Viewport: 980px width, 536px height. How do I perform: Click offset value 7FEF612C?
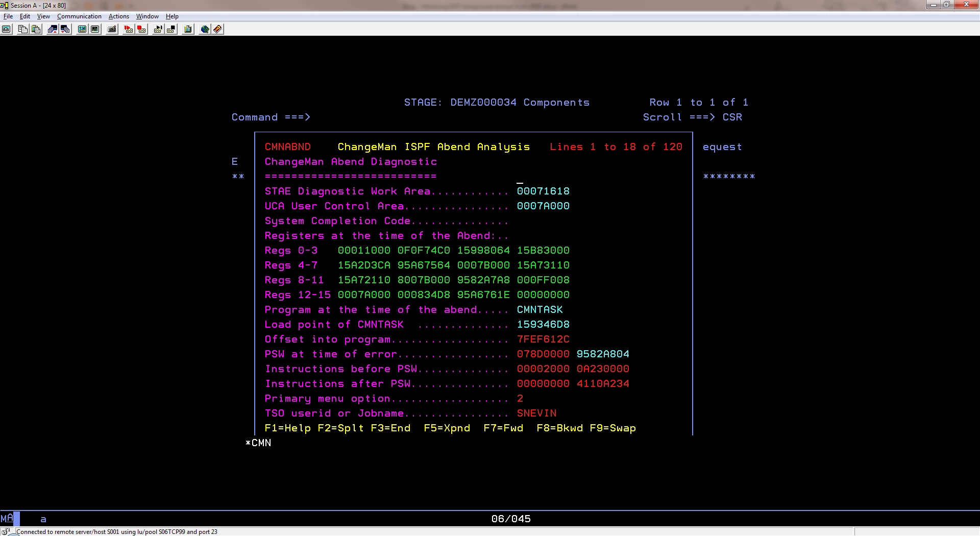(x=543, y=339)
